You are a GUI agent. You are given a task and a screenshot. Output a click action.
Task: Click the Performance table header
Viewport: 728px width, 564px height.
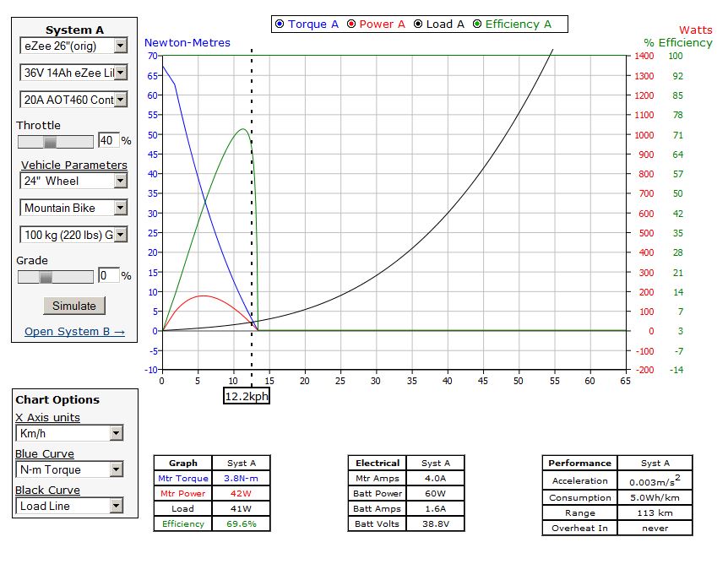(580, 464)
